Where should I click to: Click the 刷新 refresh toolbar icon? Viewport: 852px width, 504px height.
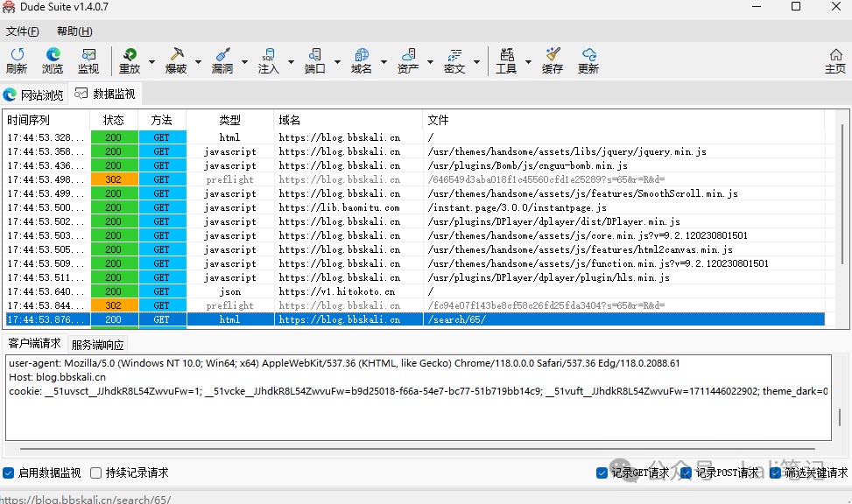(17, 60)
